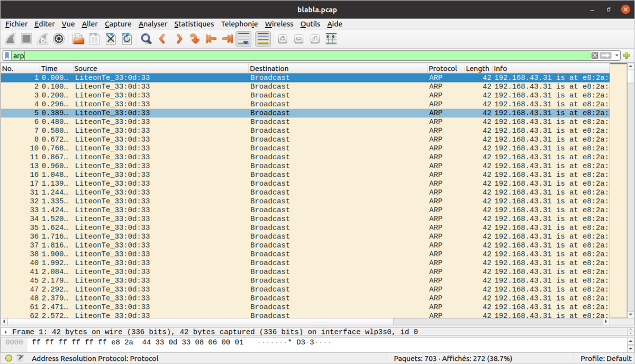Click the resize columns toolbar icon

(331, 39)
